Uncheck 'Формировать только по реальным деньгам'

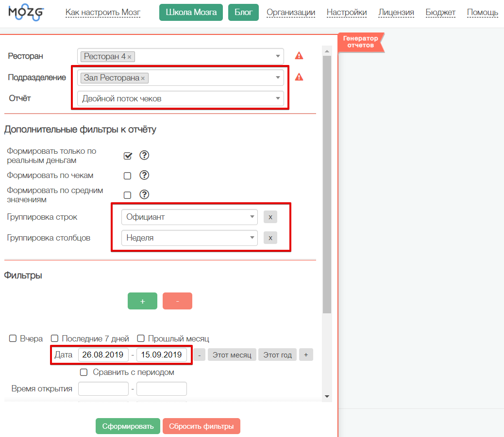tap(128, 156)
